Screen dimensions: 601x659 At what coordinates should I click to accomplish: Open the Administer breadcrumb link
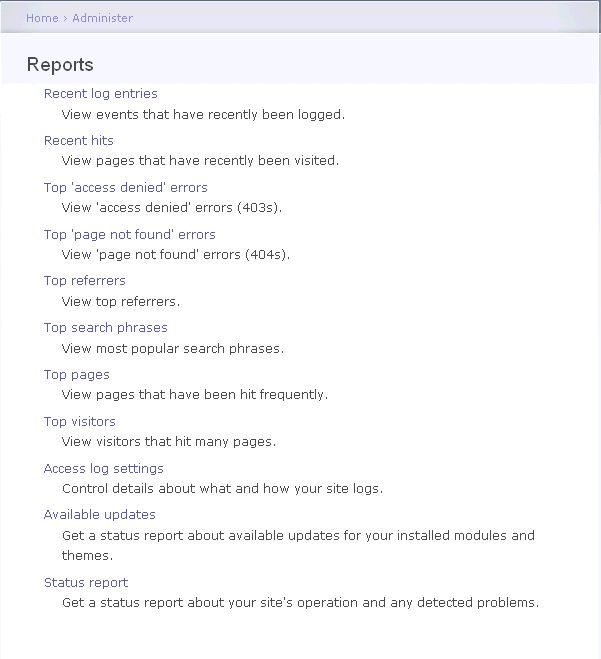[103, 18]
